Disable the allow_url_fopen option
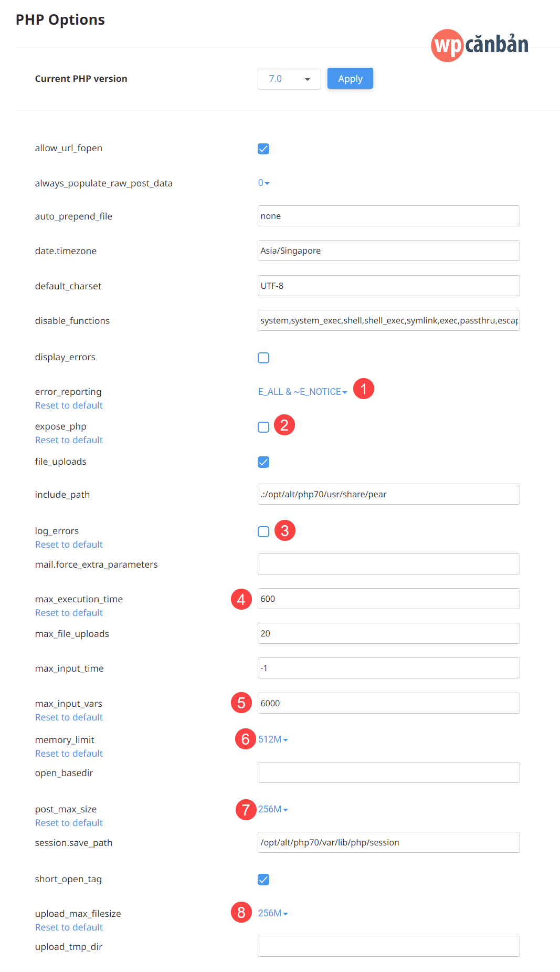The height and width of the screenshot is (972, 560). tap(263, 149)
